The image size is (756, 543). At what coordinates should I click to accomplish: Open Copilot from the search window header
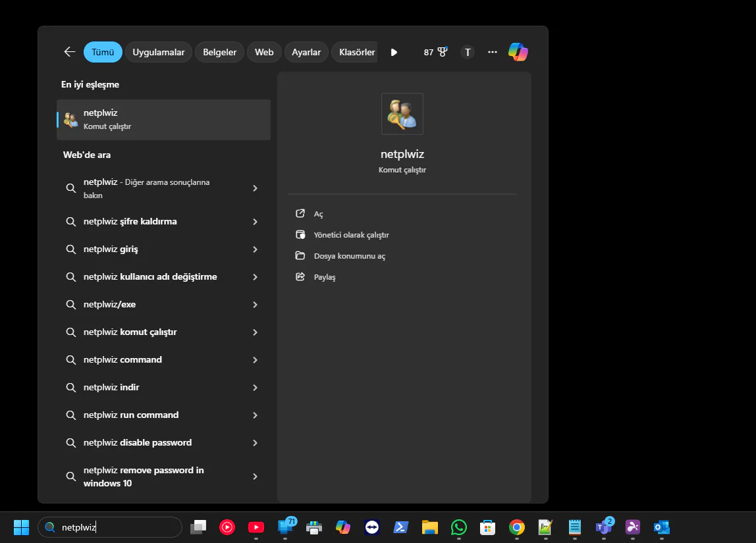[x=518, y=52]
